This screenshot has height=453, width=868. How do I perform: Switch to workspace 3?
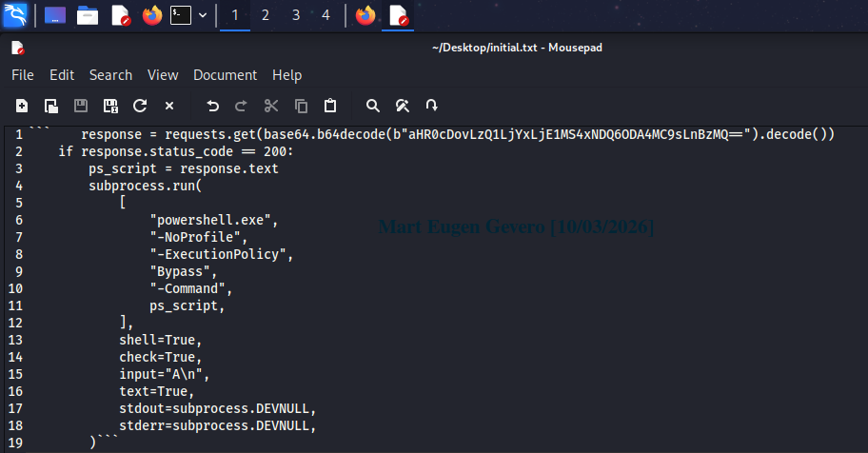[x=296, y=15]
